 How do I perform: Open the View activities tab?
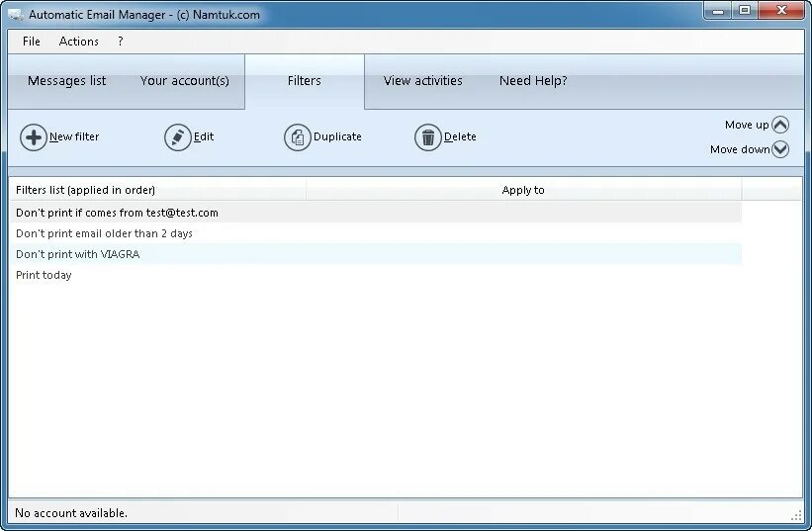(423, 81)
